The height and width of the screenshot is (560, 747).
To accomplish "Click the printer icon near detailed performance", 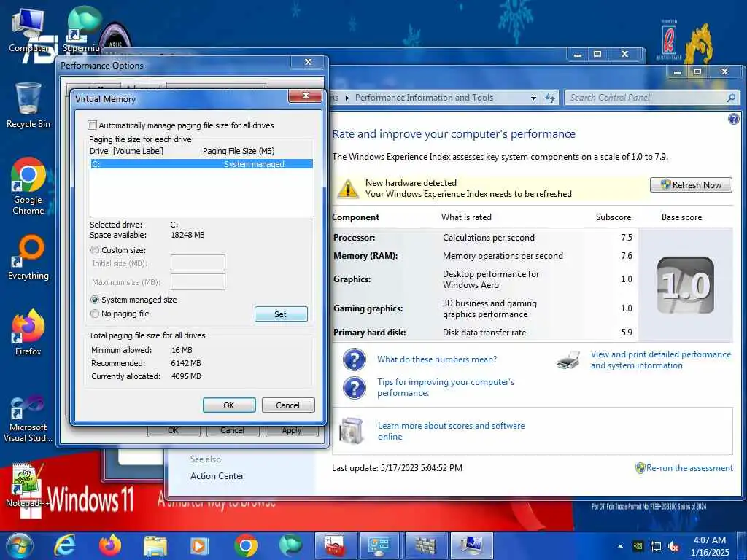I will click(x=568, y=359).
